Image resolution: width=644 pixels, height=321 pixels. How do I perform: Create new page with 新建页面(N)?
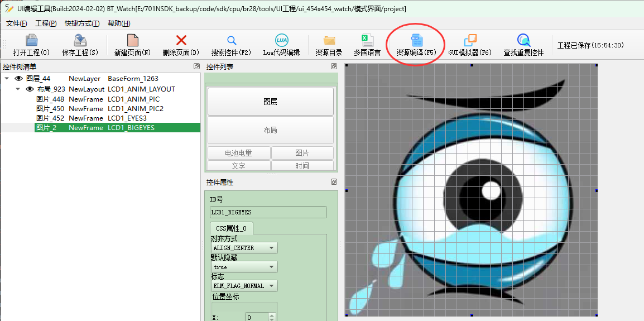tap(132, 46)
